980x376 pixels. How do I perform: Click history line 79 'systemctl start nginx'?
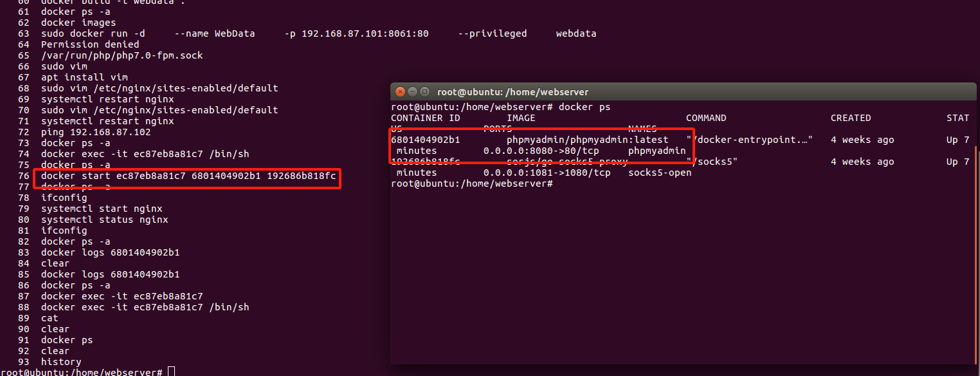(x=102, y=209)
